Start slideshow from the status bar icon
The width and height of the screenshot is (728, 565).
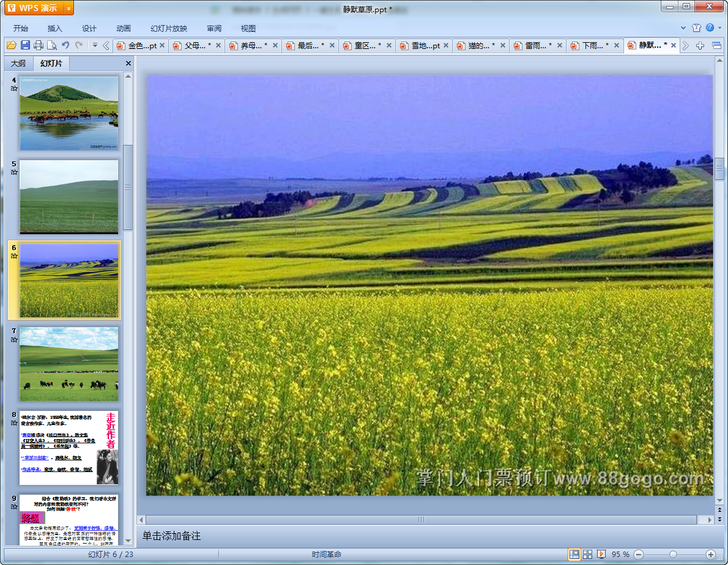(601, 554)
